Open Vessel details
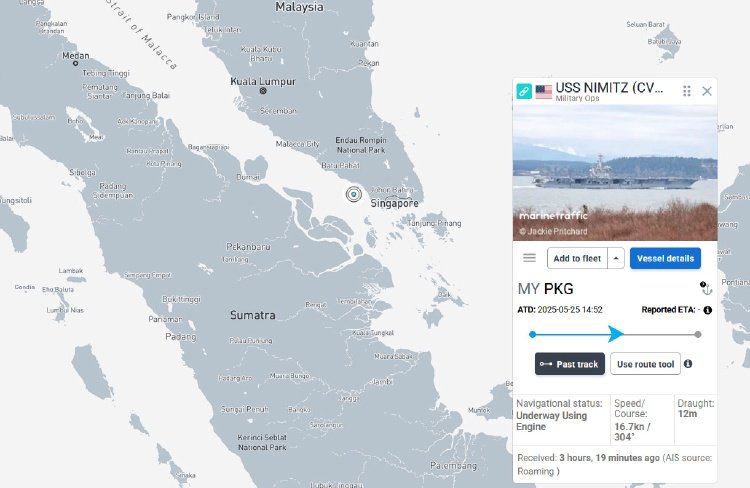The height and width of the screenshot is (488, 750). coord(665,258)
